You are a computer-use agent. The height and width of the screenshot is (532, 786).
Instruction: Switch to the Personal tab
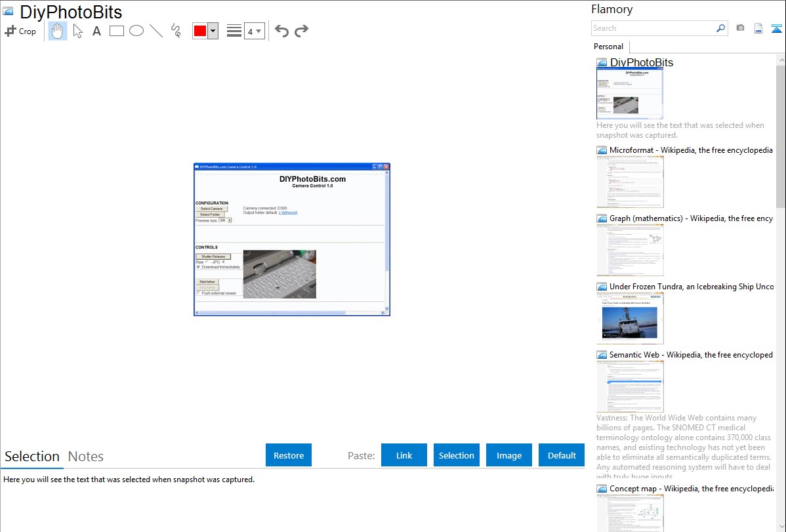point(609,47)
